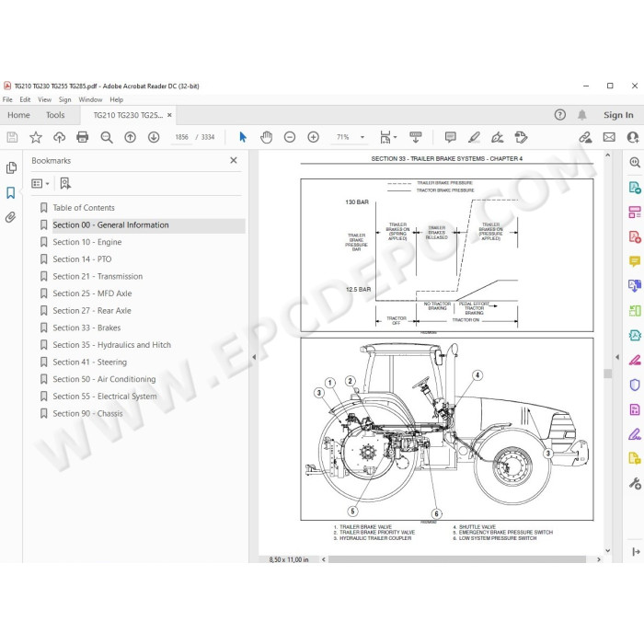Image resolution: width=644 pixels, height=644 pixels.
Task: Activate the Hand pan tool
Action: pos(266,137)
